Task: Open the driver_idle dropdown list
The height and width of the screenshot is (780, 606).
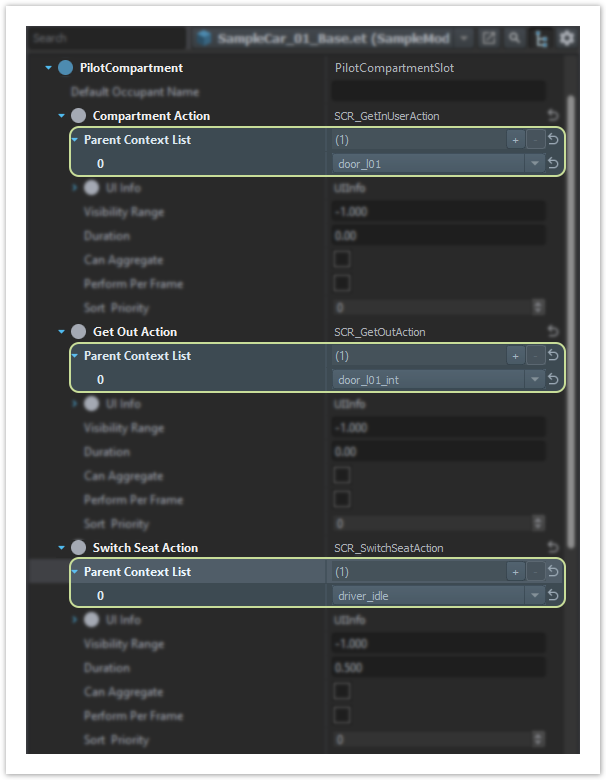Action: click(x=535, y=596)
